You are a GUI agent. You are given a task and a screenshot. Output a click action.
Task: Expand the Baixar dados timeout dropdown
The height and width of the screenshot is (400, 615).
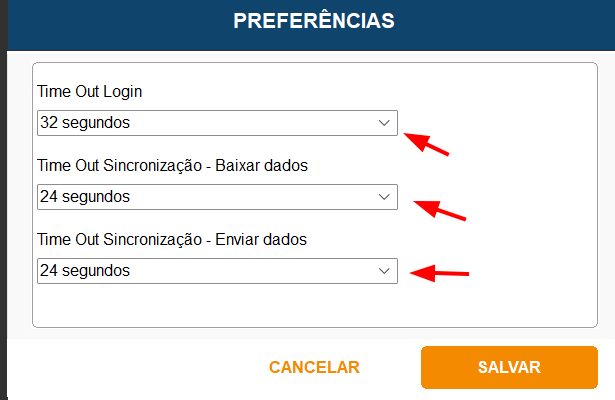[x=216, y=197]
